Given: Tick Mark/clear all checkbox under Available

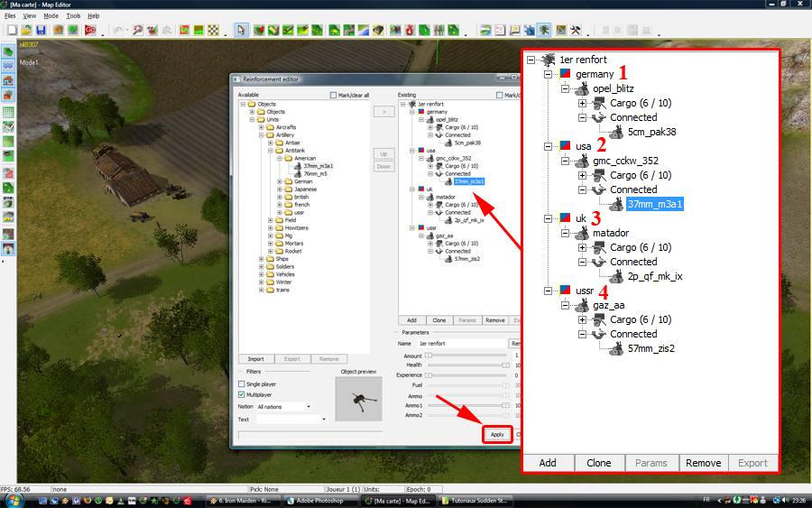Looking at the screenshot, I should (x=333, y=95).
